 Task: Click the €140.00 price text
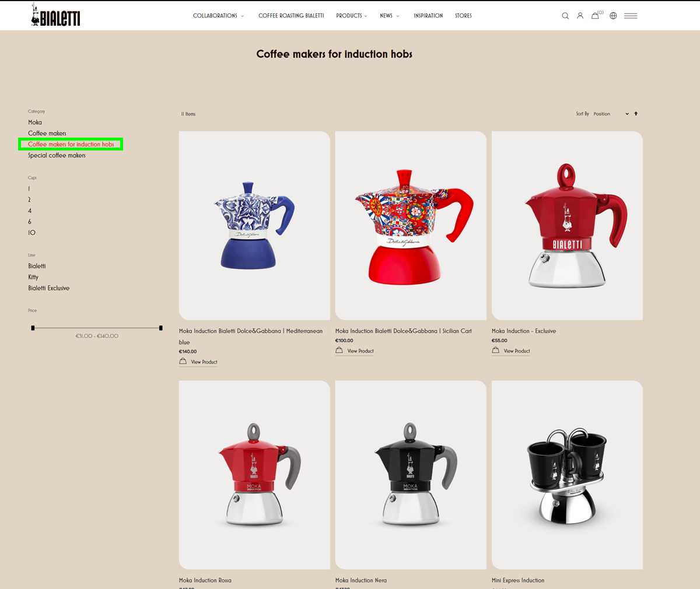pos(188,352)
